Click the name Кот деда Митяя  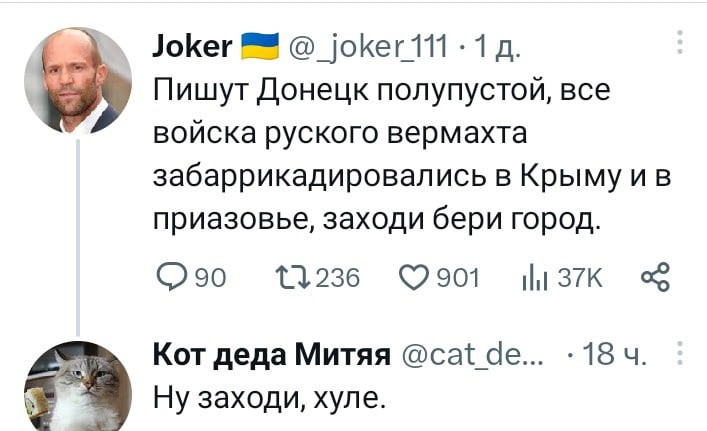coord(270,355)
